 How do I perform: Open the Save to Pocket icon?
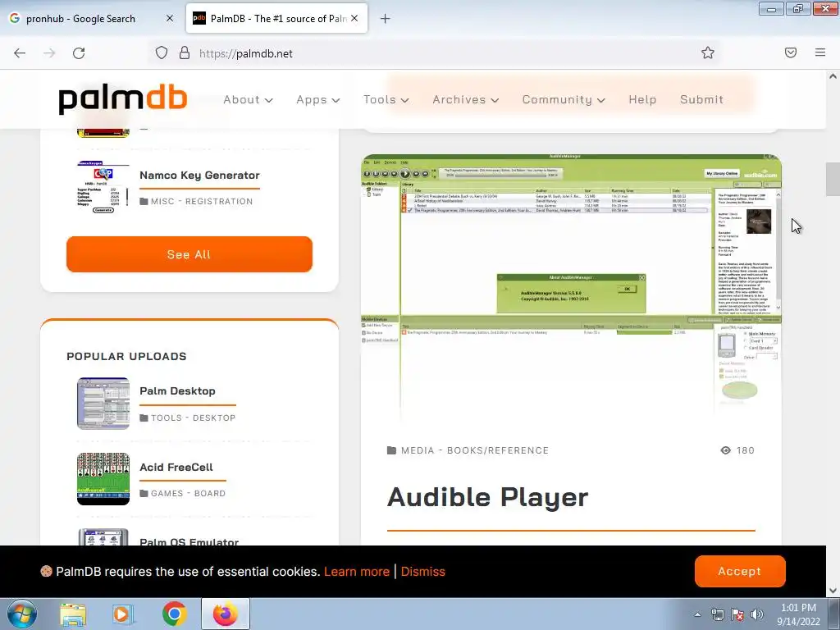[x=791, y=52]
